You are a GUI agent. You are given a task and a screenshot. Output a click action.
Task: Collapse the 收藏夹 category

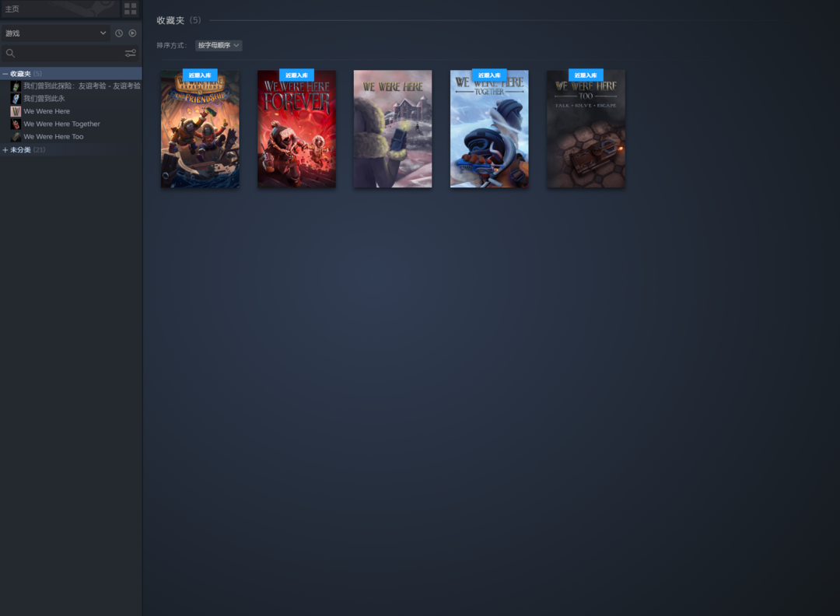5,74
